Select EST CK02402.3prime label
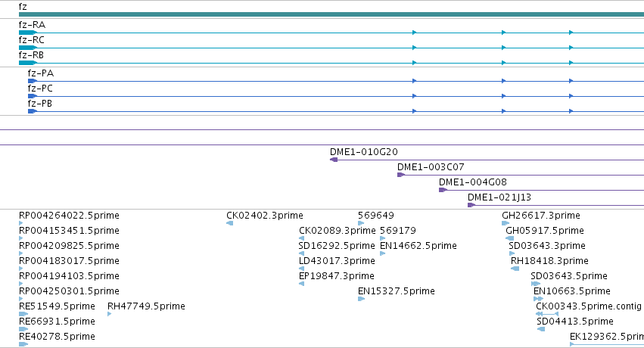644x348 pixels. [x=265, y=216]
